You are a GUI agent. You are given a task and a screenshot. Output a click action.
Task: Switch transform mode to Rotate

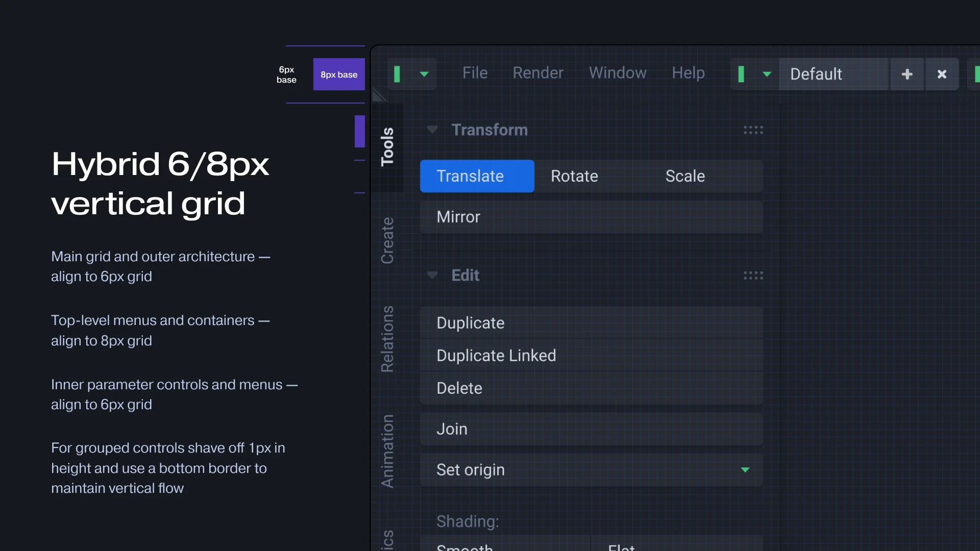point(574,176)
